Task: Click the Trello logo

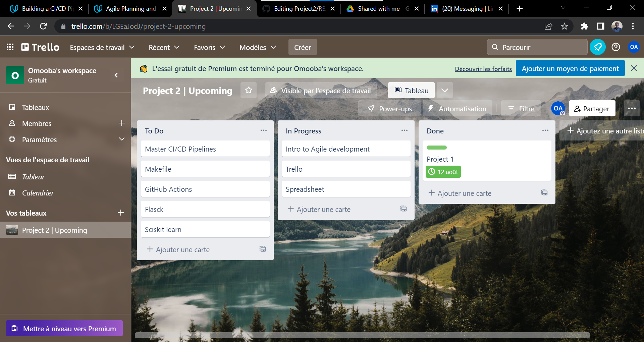Action: [40, 47]
